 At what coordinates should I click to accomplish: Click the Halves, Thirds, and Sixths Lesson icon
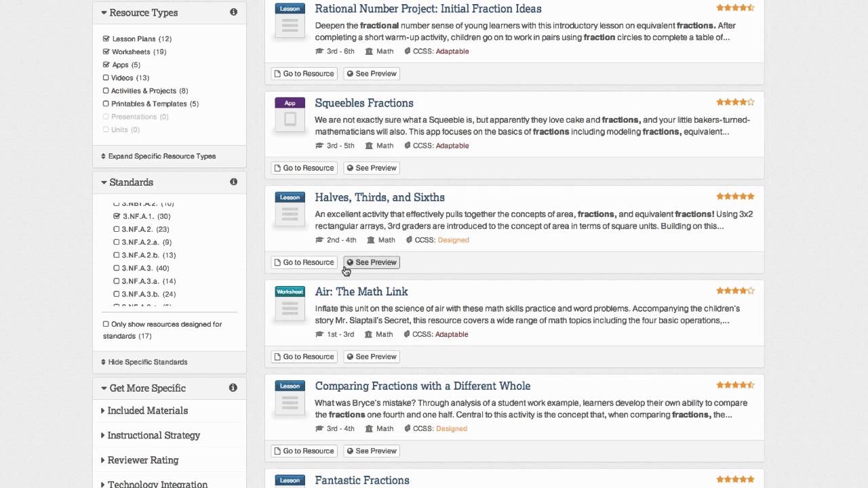tap(290, 209)
